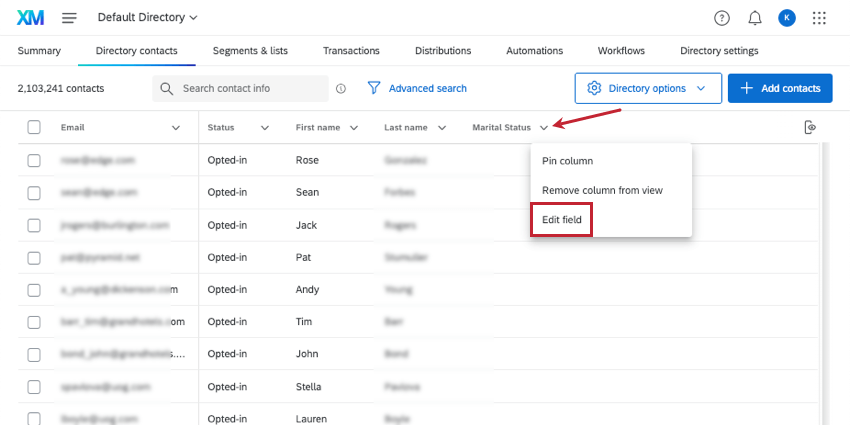Expand the Default Directory selector
This screenshot has height=425, width=850.
coord(147,17)
